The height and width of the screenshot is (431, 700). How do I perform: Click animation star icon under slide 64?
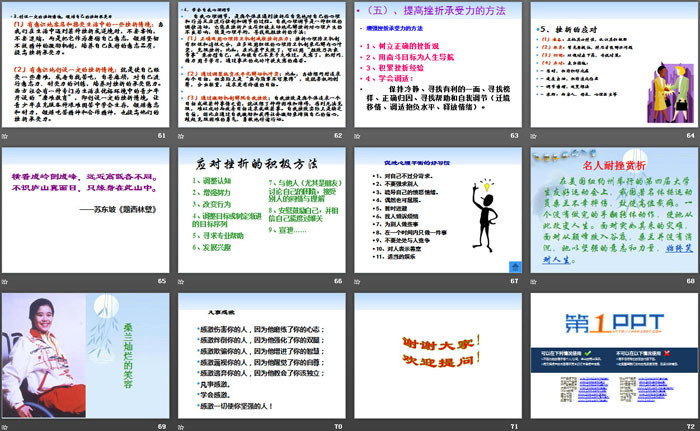point(533,136)
